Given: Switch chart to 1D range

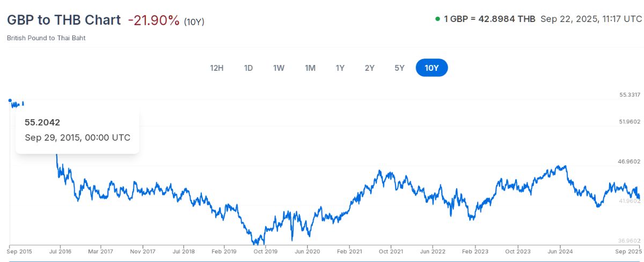Looking at the screenshot, I should coord(248,68).
